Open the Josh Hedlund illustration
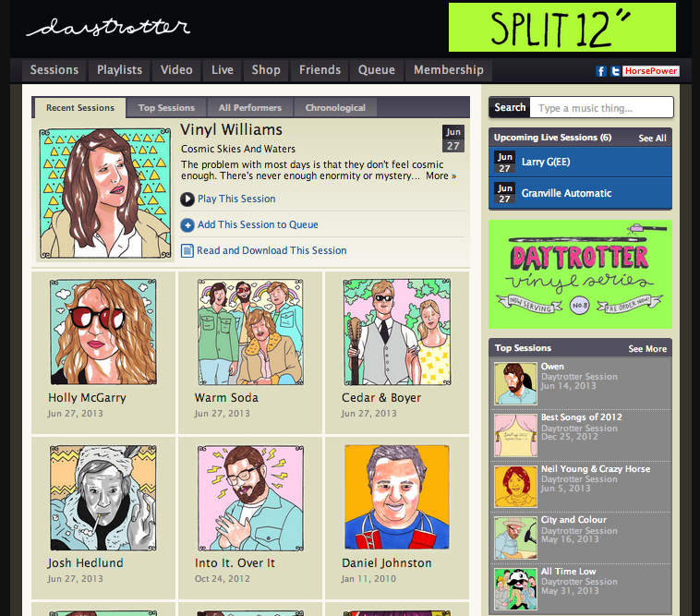Image resolution: width=700 pixels, height=616 pixels. pos(103,498)
